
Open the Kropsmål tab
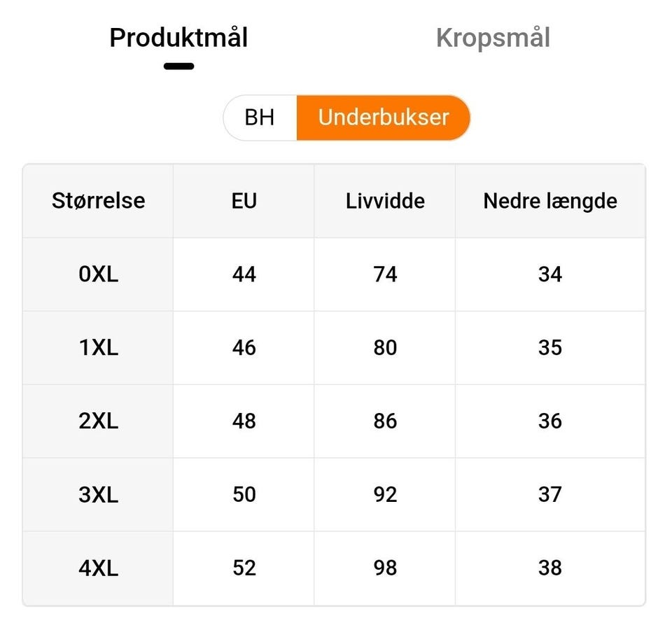[x=493, y=38]
